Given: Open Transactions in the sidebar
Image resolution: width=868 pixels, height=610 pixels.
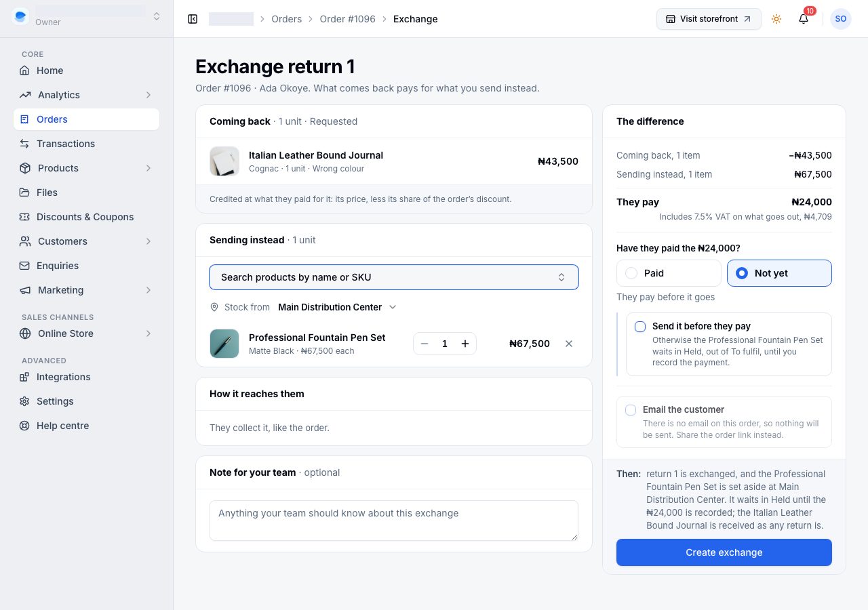Looking at the screenshot, I should tap(86, 144).
